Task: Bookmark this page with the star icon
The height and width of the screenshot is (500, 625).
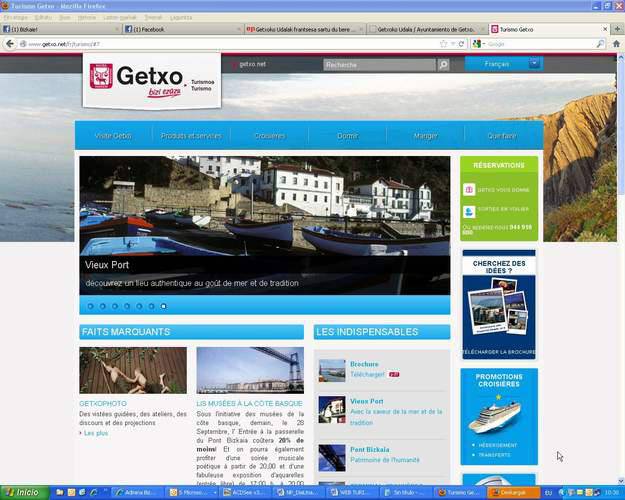Action: tap(444, 44)
